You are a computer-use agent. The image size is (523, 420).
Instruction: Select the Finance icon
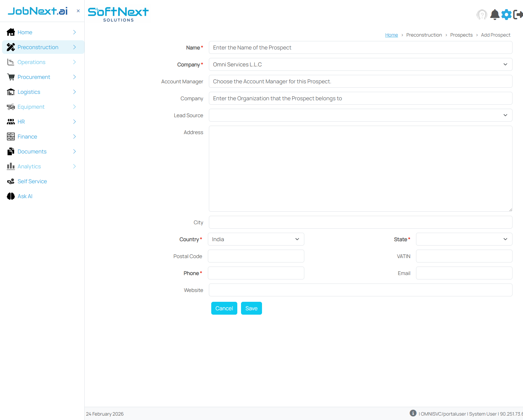(10, 136)
